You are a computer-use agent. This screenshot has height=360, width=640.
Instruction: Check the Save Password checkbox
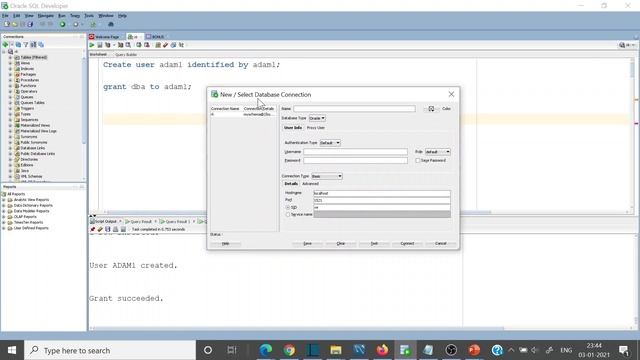(x=418, y=161)
